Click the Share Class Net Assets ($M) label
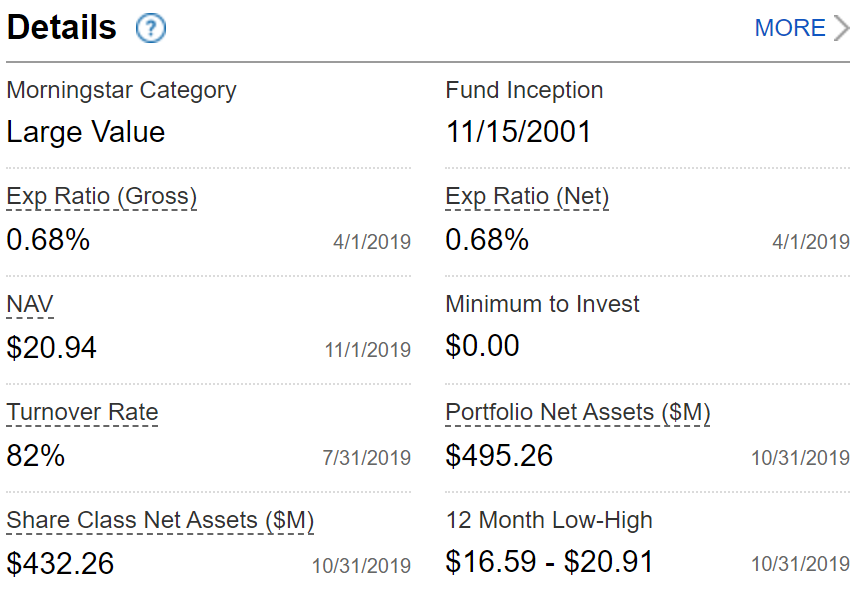 tap(160, 520)
